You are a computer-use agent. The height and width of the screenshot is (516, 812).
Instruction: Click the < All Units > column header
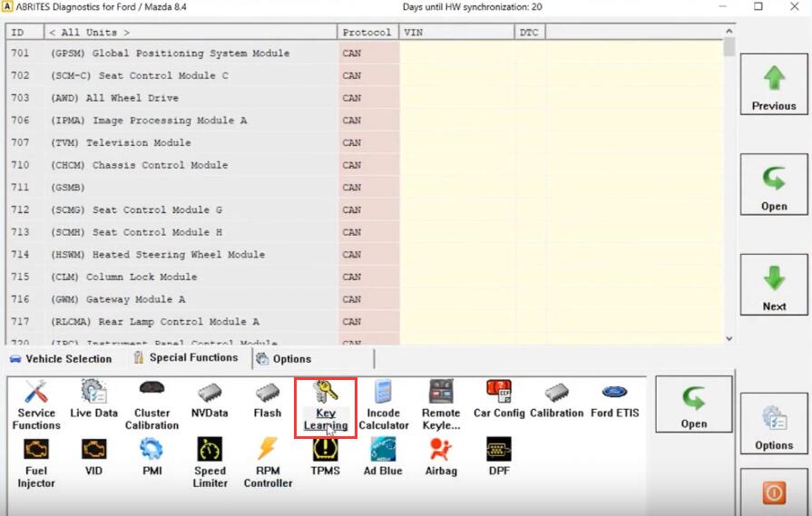[191, 32]
